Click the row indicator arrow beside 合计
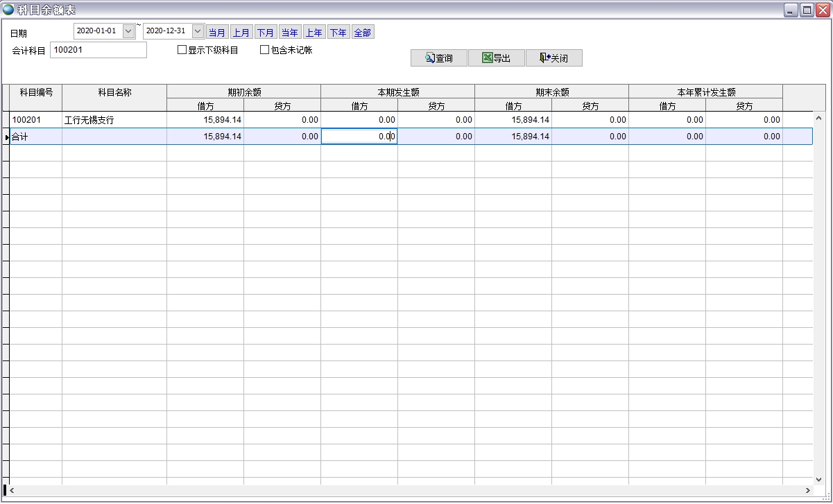This screenshot has height=504, width=833. (6, 137)
